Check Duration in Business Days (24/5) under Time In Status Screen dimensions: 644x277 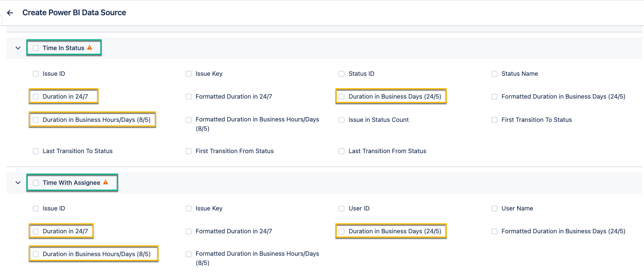[x=341, y=97]
